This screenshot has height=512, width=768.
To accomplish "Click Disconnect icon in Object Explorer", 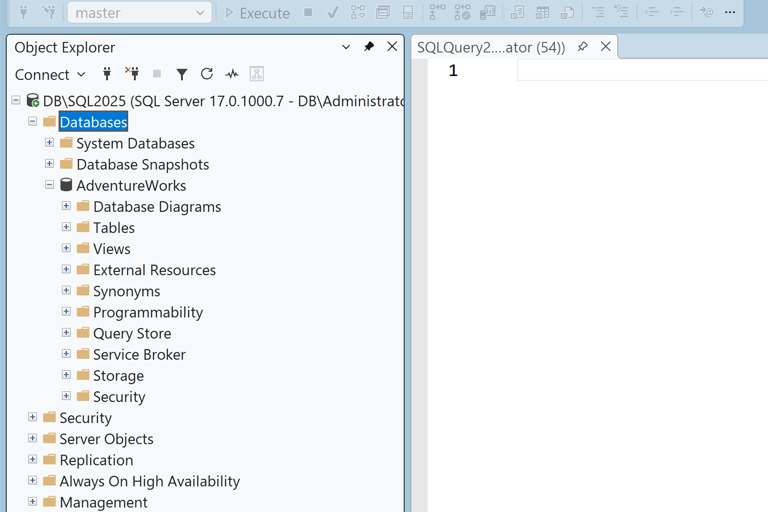I will pos(132,73).
